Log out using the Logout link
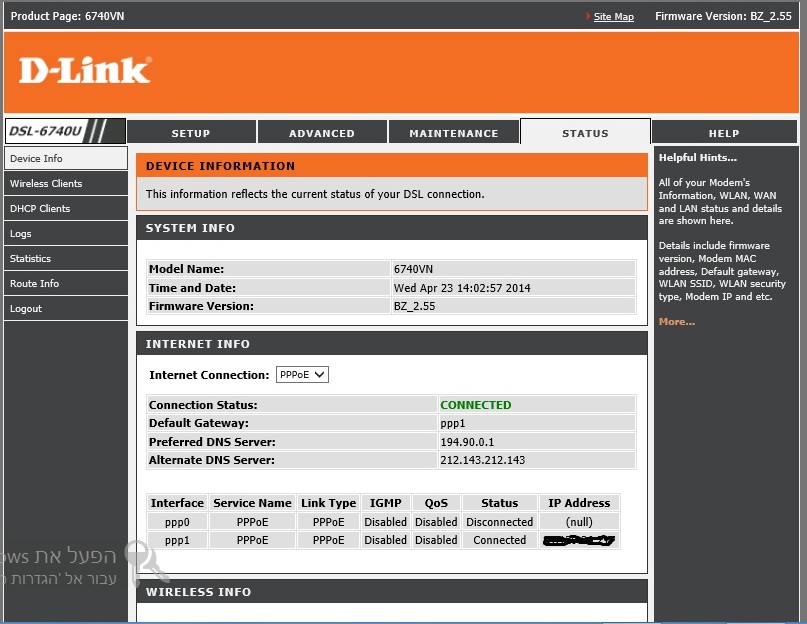 pos(26,308)
